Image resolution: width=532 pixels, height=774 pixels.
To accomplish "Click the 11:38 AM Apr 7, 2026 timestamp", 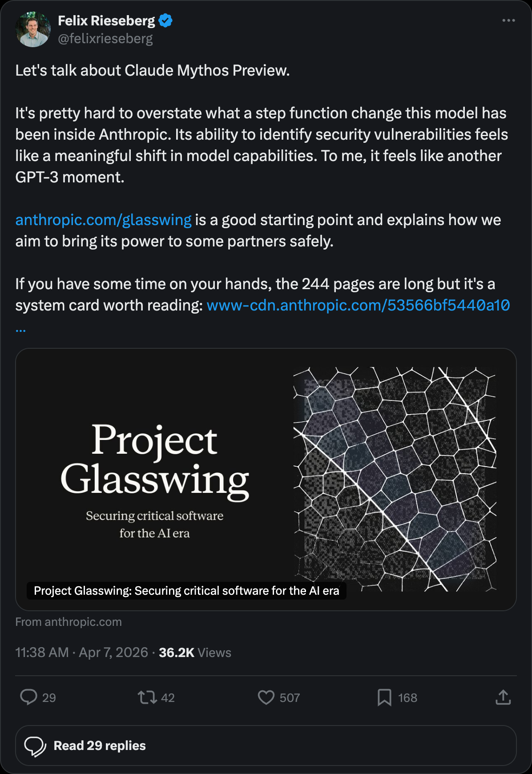I will pos(81,653).
